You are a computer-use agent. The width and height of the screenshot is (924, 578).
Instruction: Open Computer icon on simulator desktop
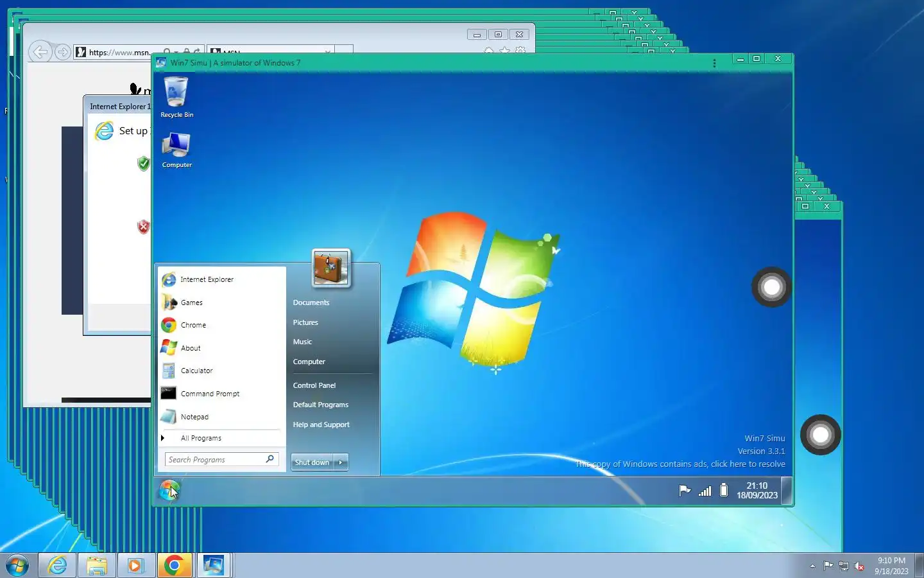(176, 150)
